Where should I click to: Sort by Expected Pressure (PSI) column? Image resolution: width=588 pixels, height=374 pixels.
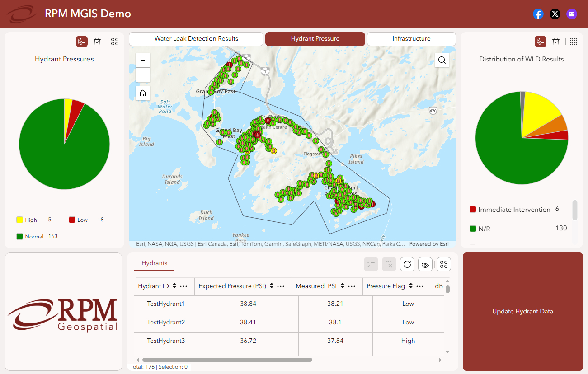pyautogui.click(x=272, y=286)
